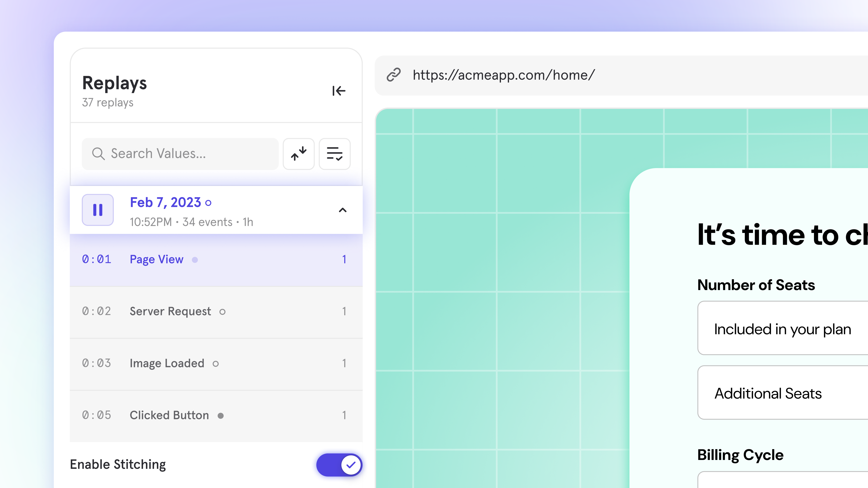The height and width of the screenshot is (488, 868).
Task: Click the Feb 7, 2023 replay title
Action: point(165,202)
